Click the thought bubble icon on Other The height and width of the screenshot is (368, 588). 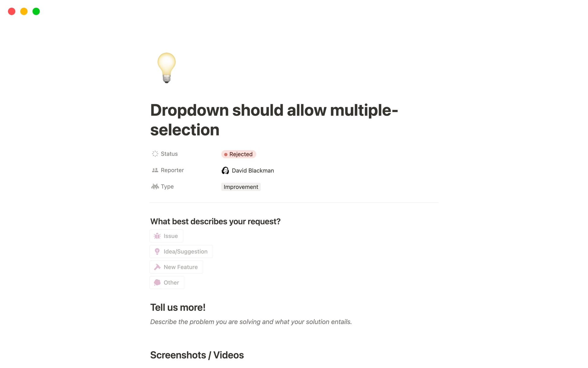(x=157, y=283)
